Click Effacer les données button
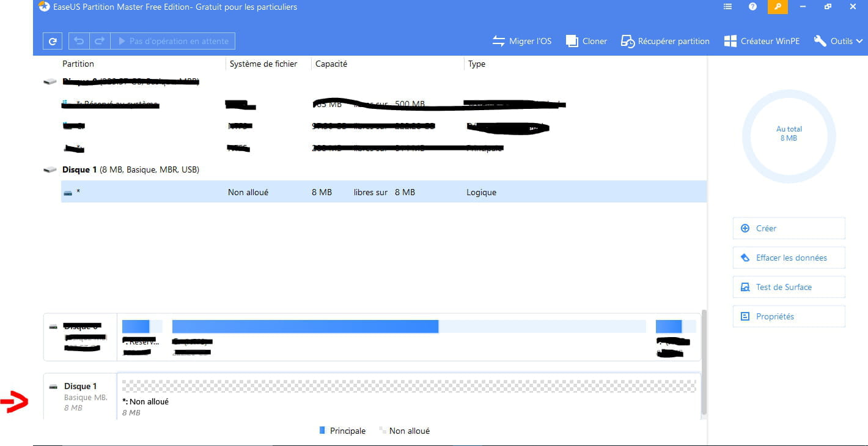Screen dimensions: 868x446 [789, 258]
